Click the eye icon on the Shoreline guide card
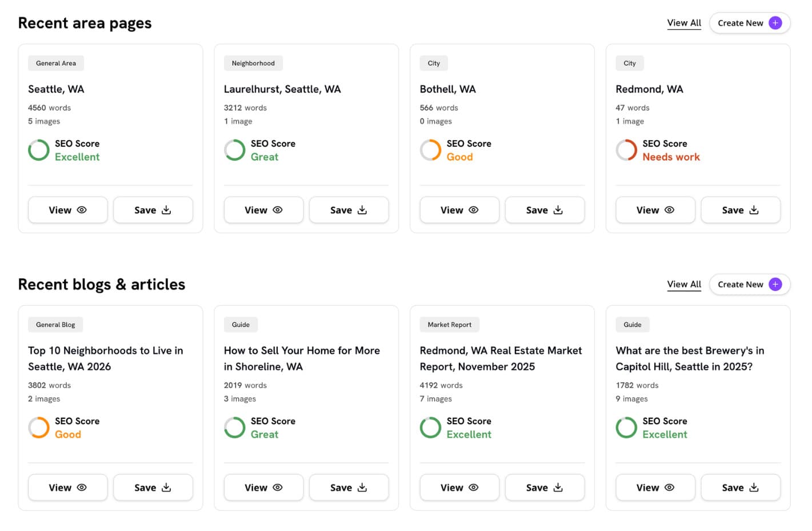This screenshot has width=812, height=531. (x=278, y=488)
